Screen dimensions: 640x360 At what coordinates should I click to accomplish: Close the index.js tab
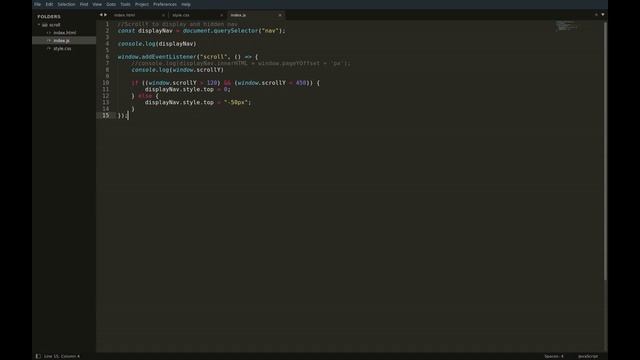280,15
